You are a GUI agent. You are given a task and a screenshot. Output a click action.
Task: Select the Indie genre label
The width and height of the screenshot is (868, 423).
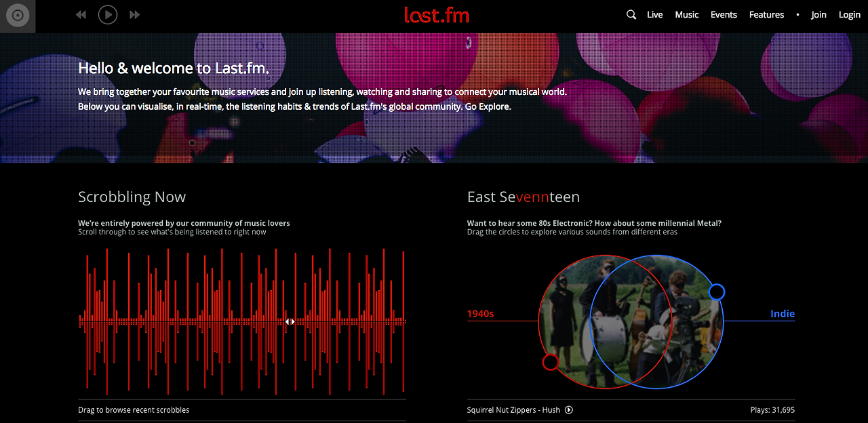(x=783, y=314)
